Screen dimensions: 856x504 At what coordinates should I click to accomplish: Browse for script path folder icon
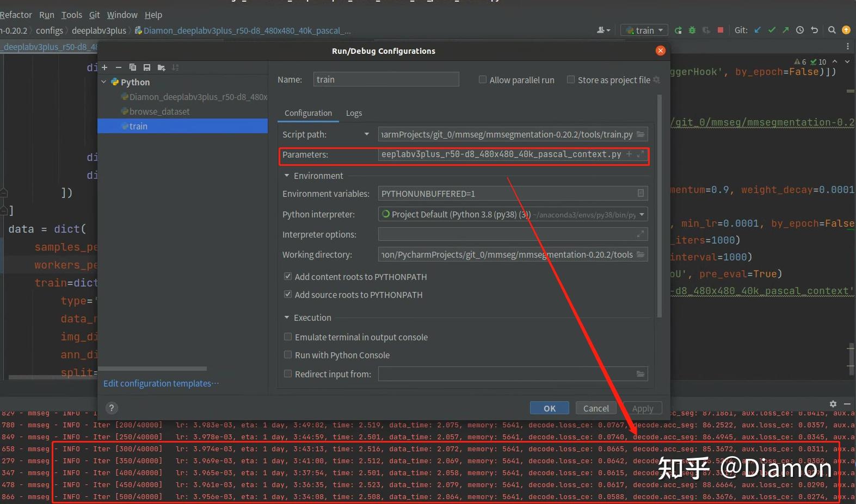[x=641, y=134]
